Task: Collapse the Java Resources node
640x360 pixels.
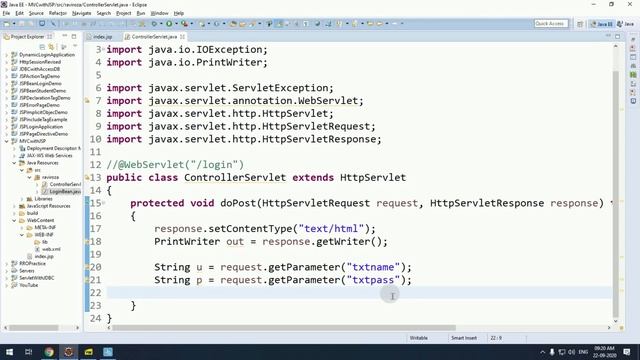Action: [x=14, y=163]
